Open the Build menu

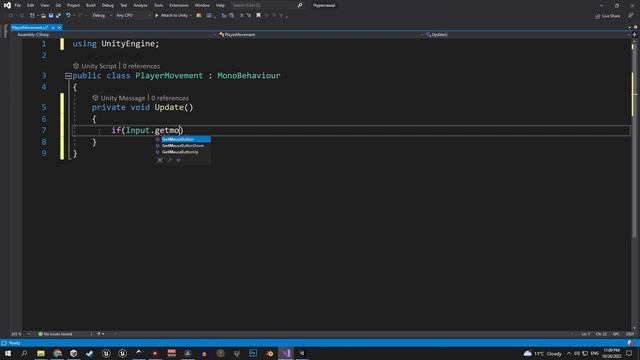[91, 5]
